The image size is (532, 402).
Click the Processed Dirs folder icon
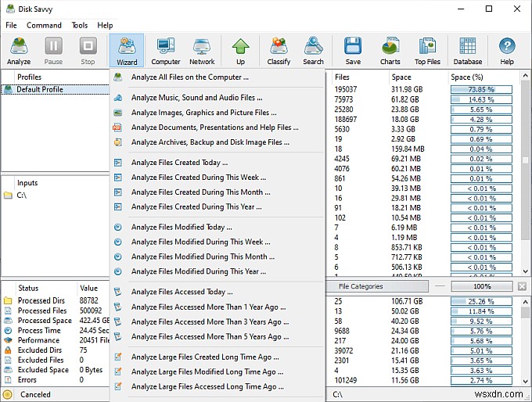[x=8, y=300]
